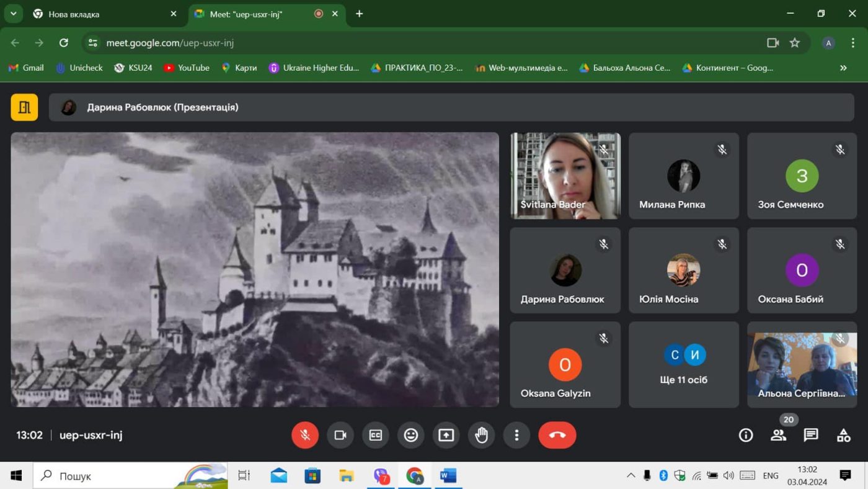Open the activities shapes icon
The image size is (868, 489).
tap(843, 435)
